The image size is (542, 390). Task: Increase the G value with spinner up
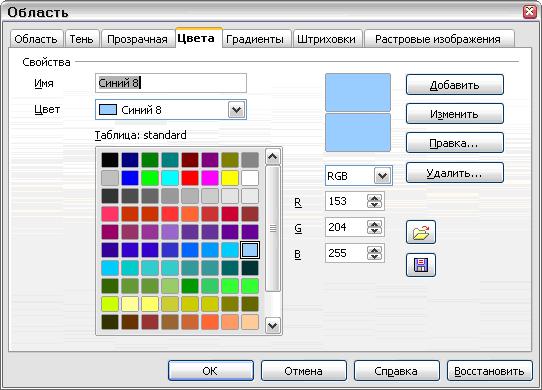click(x=375, y=224)
